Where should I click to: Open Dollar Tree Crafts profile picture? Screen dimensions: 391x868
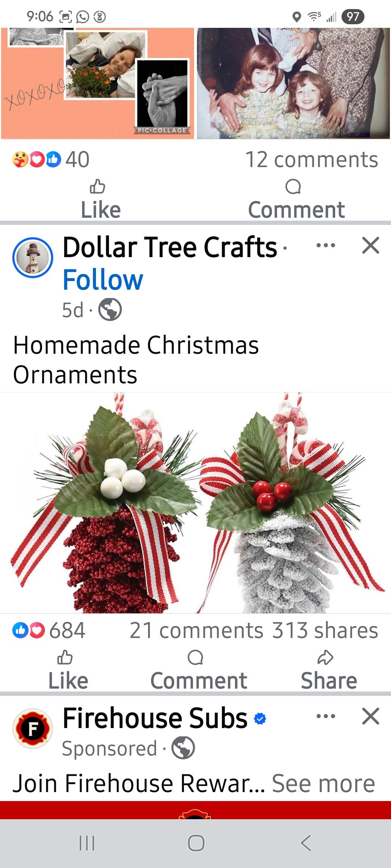(x=33, y=258)
